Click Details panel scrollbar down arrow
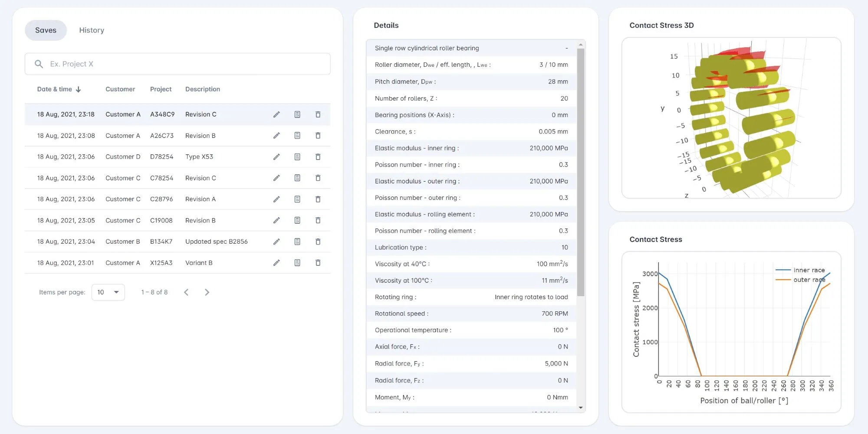Image resolution: width=868 pixels, height=434 pixels. (x=581, y=408)
